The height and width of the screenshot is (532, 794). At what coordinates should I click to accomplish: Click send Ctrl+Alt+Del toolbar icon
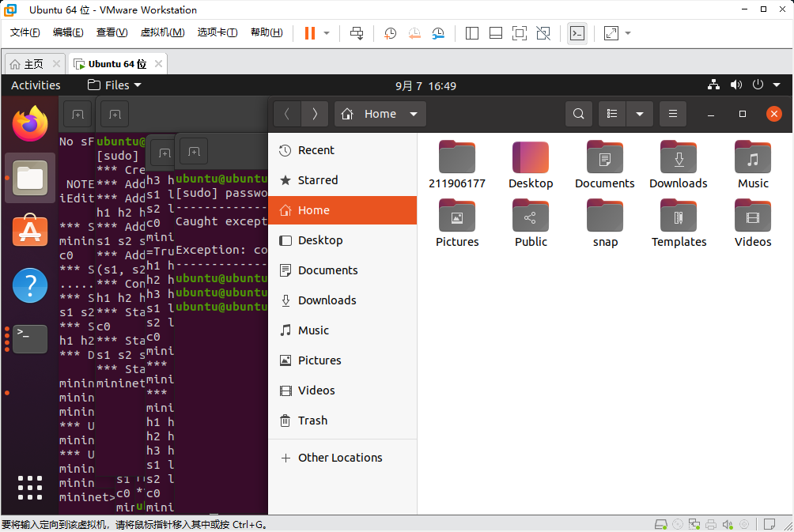click(x=357, y=33)
